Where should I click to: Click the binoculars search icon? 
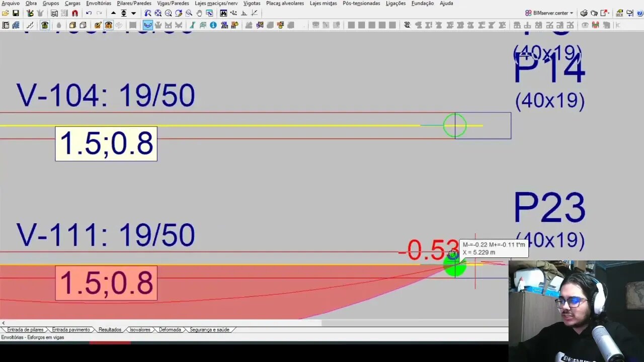click(223, 13)
